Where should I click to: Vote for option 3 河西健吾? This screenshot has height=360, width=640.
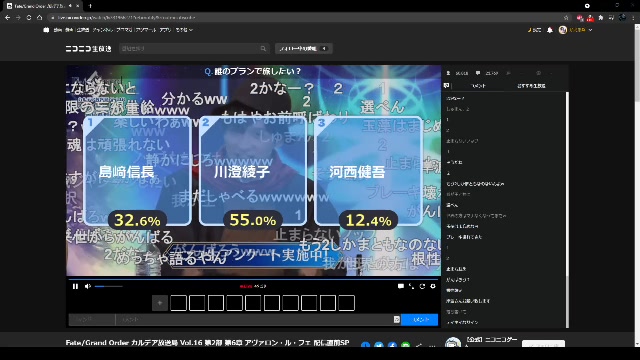368,171
